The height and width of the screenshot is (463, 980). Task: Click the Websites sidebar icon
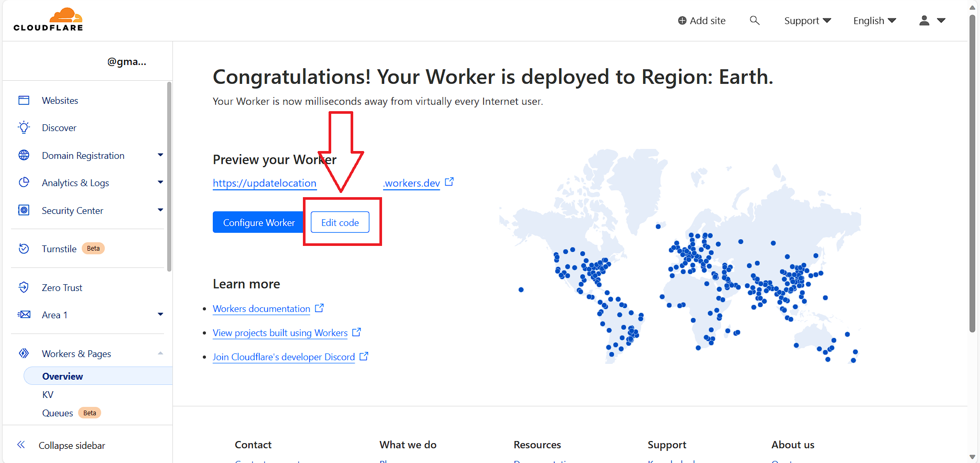[x=24, y=100]
